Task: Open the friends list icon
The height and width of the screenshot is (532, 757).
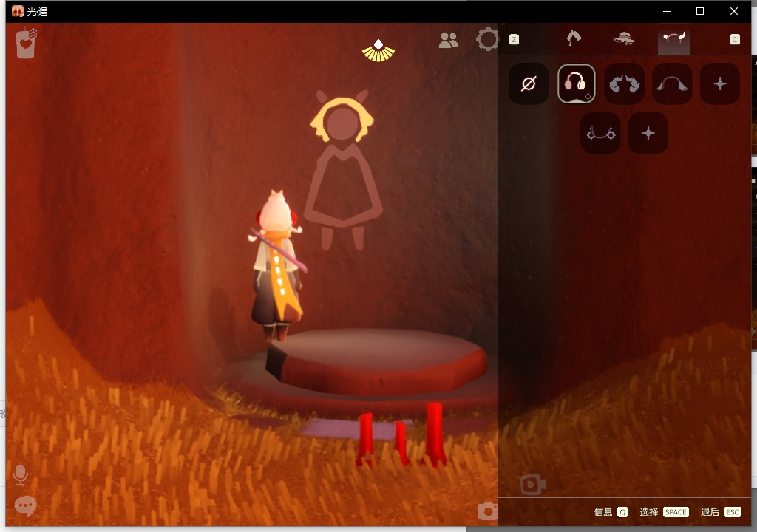Action: point(448,40)
